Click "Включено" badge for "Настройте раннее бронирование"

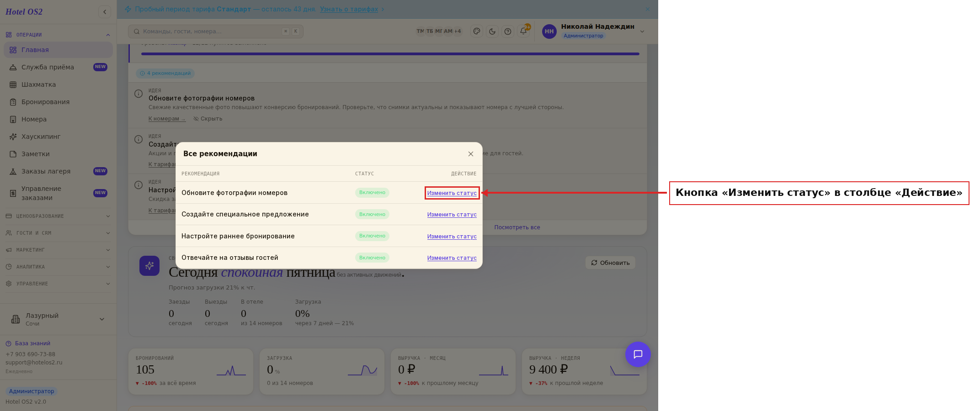coord(372,236)
